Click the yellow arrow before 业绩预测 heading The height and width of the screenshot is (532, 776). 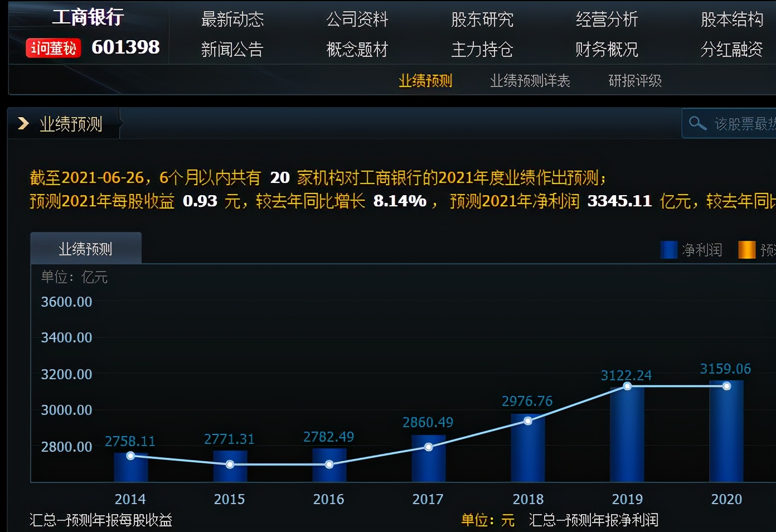(x=22, y=124)
